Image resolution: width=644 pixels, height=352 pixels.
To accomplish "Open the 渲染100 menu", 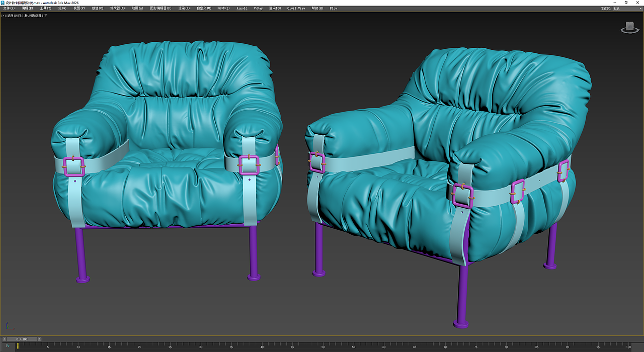I will click(275, 9).
